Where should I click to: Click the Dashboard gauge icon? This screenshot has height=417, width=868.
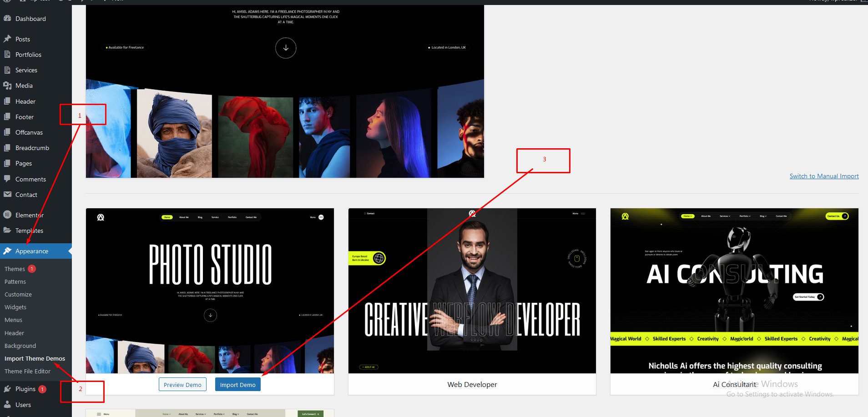point(7,19)
